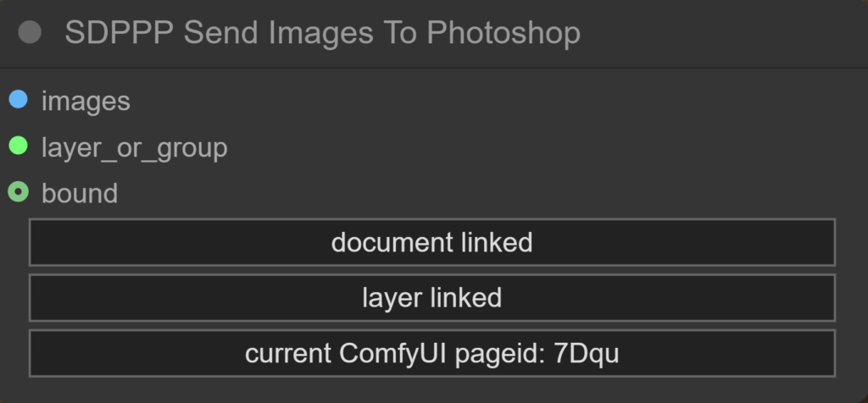
Task: Click the word ComfyUI in the pageid widget
Action: tap(396, 353)
